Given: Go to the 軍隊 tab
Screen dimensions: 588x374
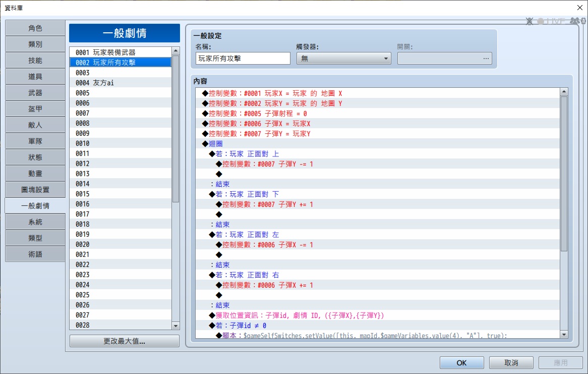Looking at the screenshot, I should [35, 141].
